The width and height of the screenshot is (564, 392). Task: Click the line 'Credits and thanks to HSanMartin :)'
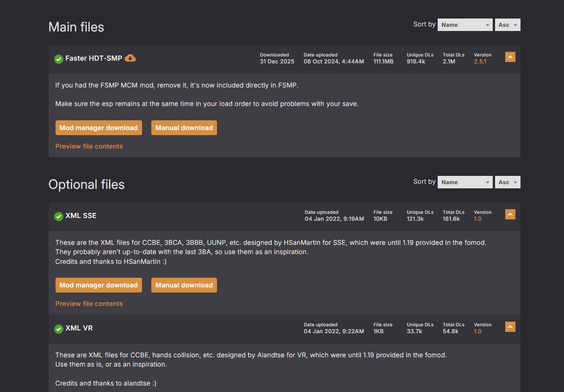point(111,261)
